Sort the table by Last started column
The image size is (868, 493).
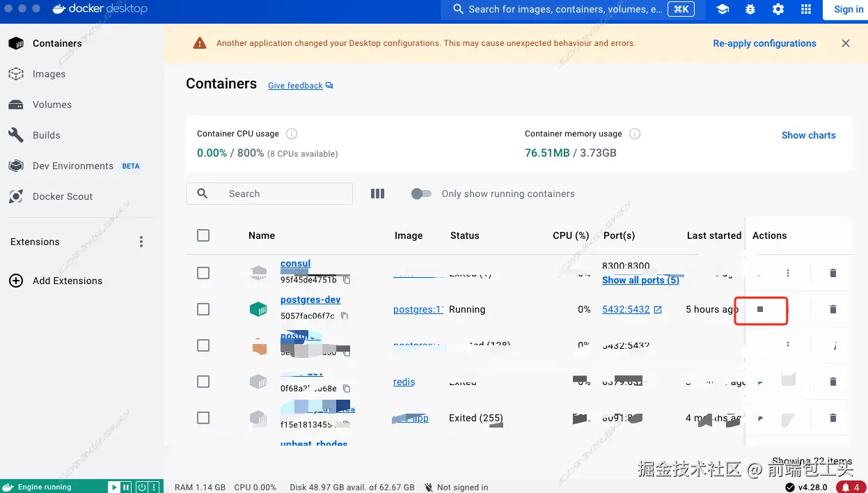click(x=713, y=235)
